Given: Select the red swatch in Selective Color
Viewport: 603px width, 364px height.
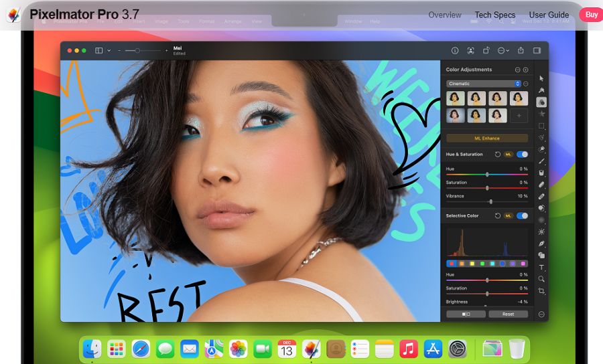Looking at the screenshot, I should (x=452, y=264).
